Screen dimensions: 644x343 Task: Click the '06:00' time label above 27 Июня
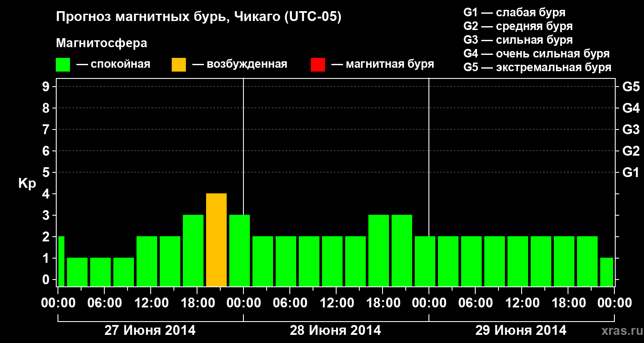tap(104, 303)
